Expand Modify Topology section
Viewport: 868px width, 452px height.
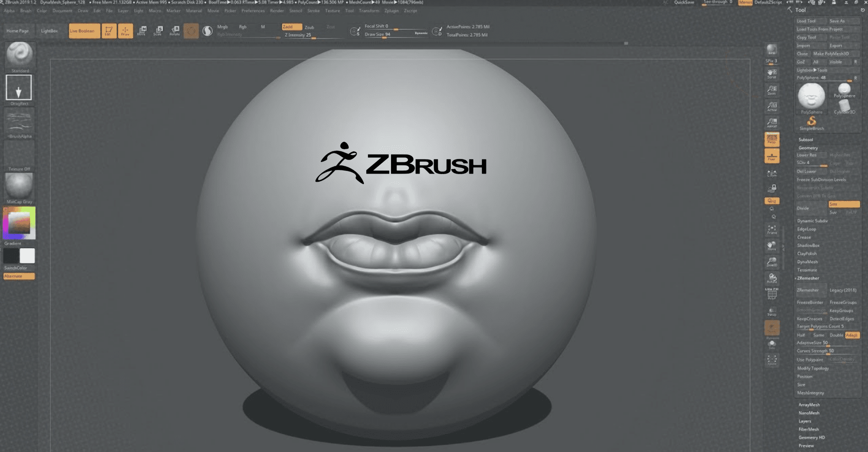click(813, 368)
